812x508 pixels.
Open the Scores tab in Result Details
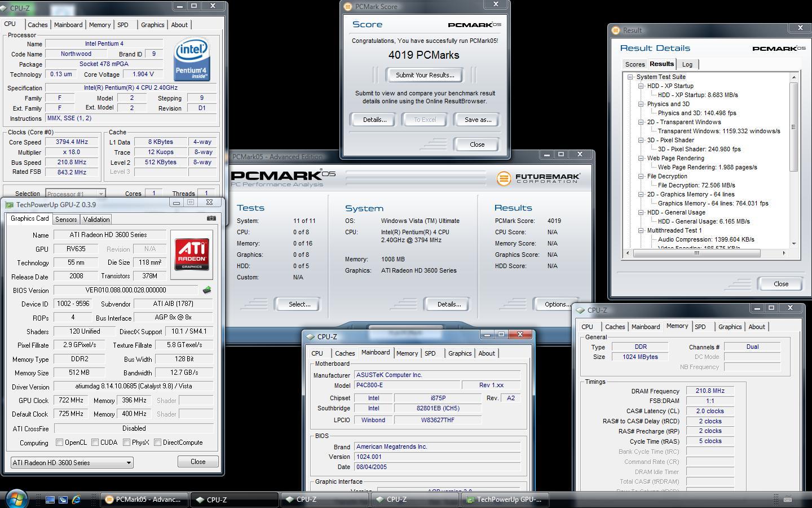pos(635,64)
